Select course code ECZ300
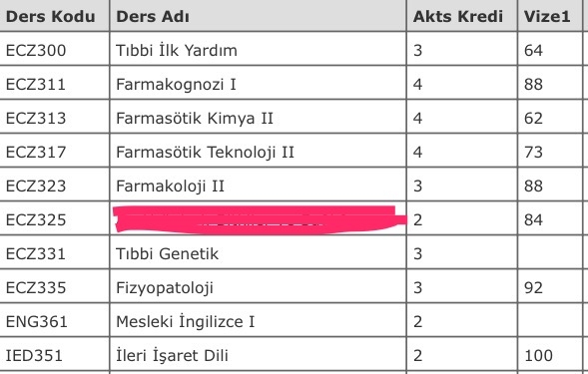This screenshot has height=374, width=588. 36,50
